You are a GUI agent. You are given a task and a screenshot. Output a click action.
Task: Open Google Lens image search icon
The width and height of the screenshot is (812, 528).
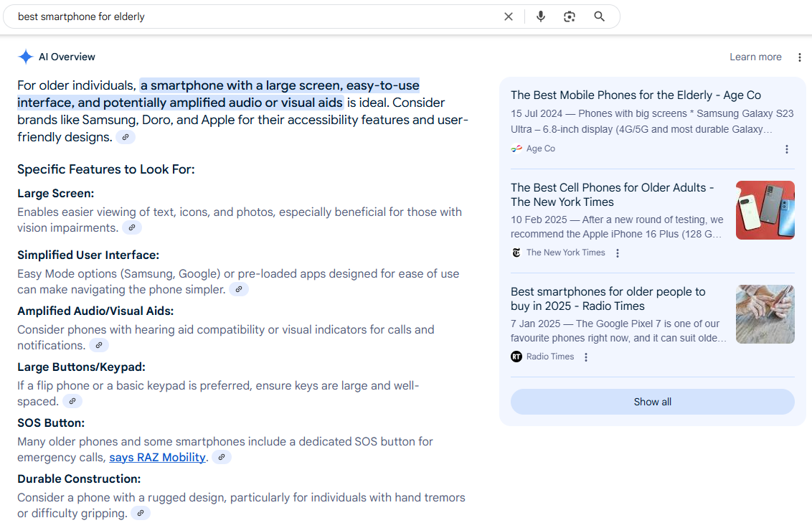[x=570, y=16]
